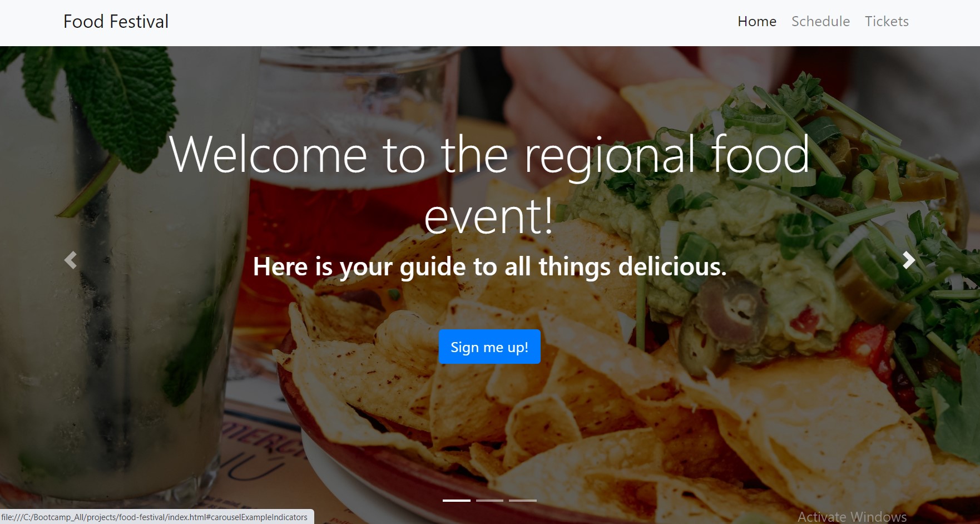Click the guide to all things delicious subheading
This screenshot has width=980, height=524.
pyautogui.click(x=489, y=266)
